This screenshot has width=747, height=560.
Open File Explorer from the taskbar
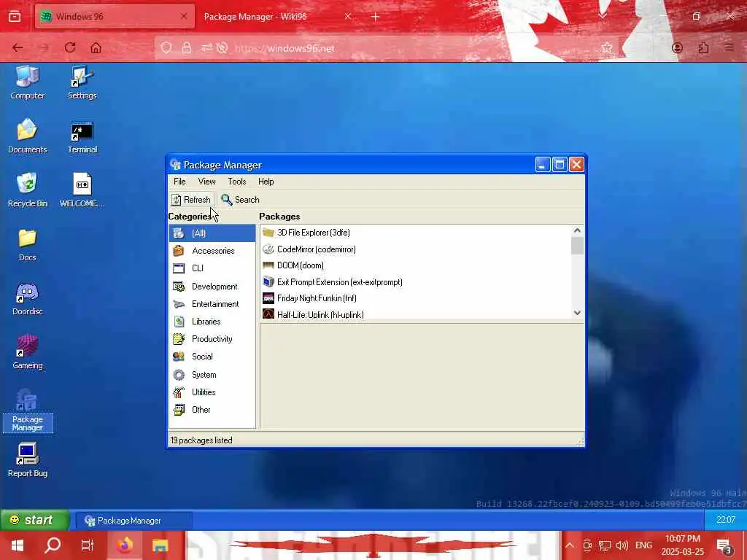pos(160,545)
